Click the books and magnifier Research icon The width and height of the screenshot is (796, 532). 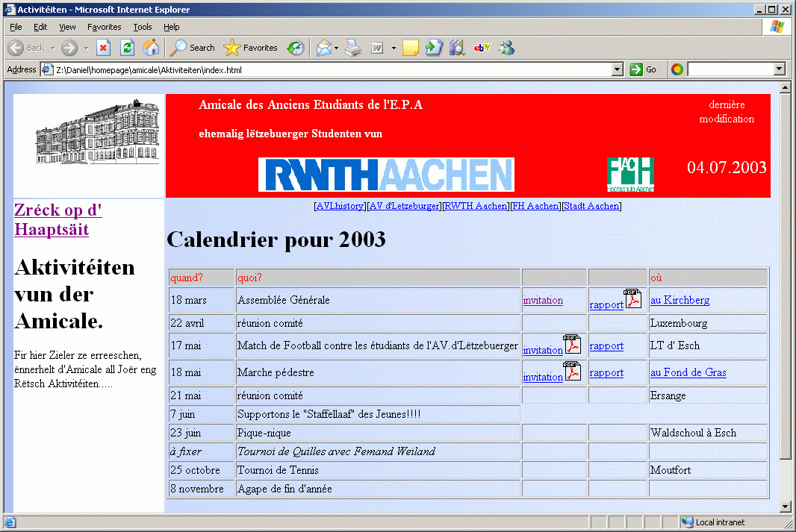(x=457, y=48)
